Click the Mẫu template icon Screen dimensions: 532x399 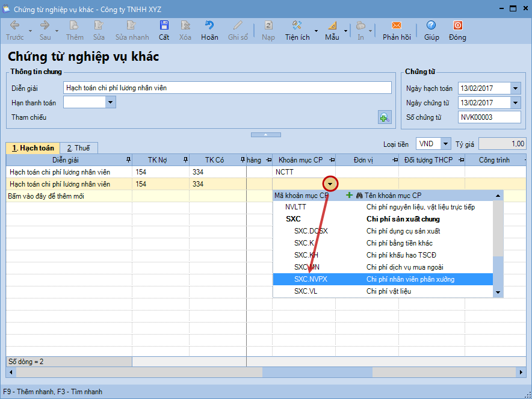(x=332, y=26)
